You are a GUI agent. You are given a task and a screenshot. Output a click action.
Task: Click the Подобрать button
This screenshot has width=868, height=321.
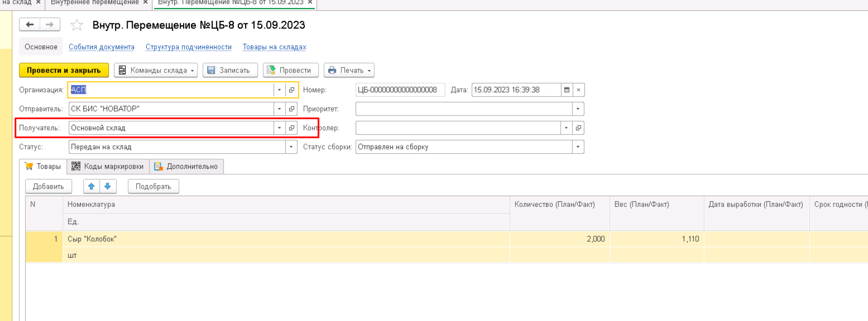[x=153, y=186]
